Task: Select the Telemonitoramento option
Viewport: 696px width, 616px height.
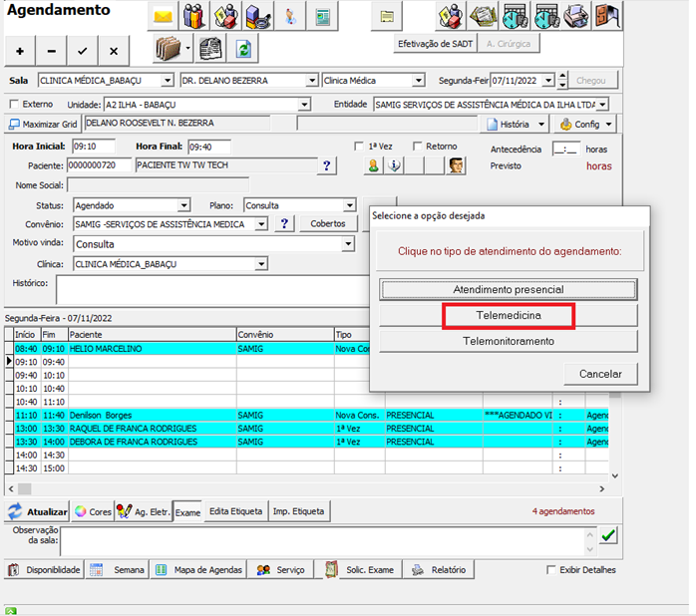Action: pyautogui.click(x=509, y=341)
